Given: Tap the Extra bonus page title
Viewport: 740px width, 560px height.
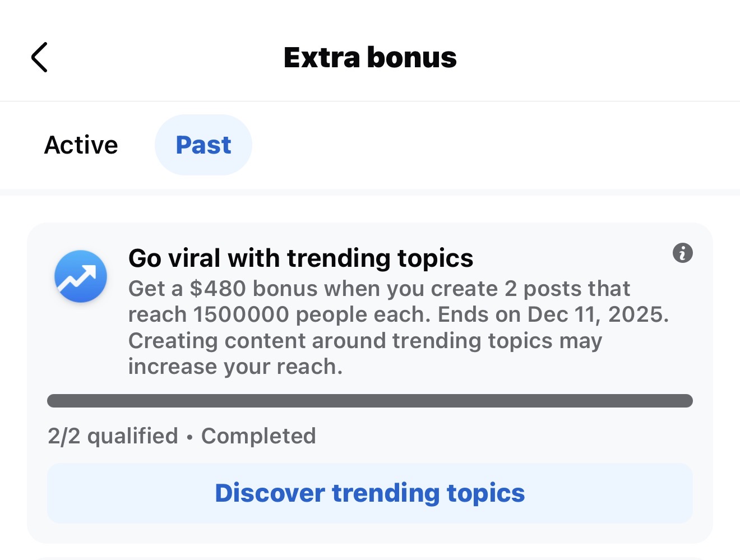Looking at the screenshot, I should [370, 57].
